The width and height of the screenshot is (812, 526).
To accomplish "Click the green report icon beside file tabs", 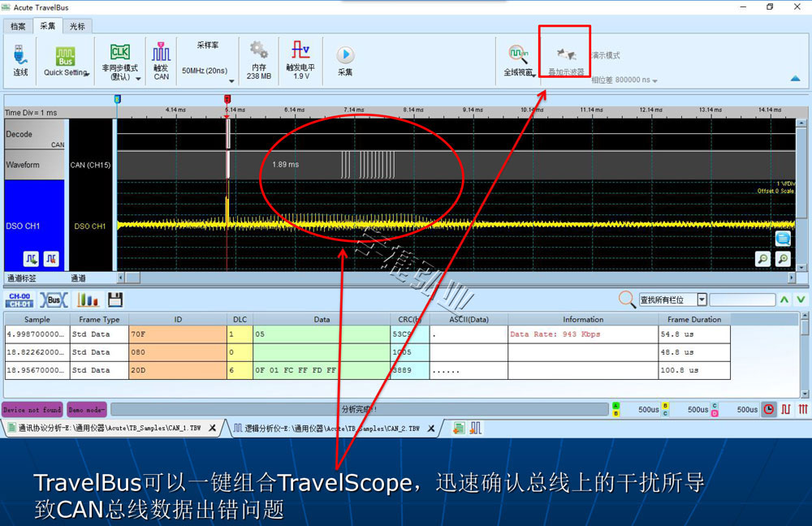I will (x=458, y=428).
